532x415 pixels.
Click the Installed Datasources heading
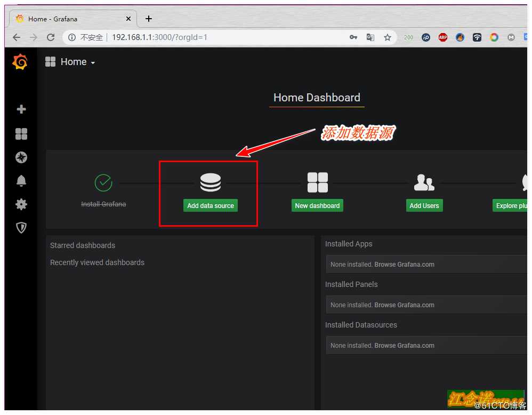coord(361,325)
